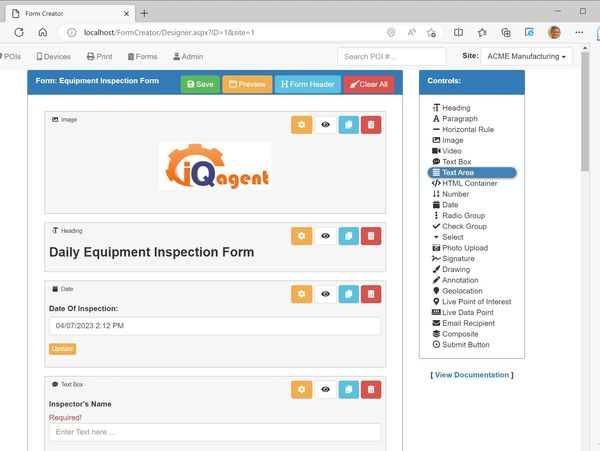Add a Paragraph control
Image resolution: width=600 pixels, height=451 pixels.
pyautogui.click(x=455, y=119)
